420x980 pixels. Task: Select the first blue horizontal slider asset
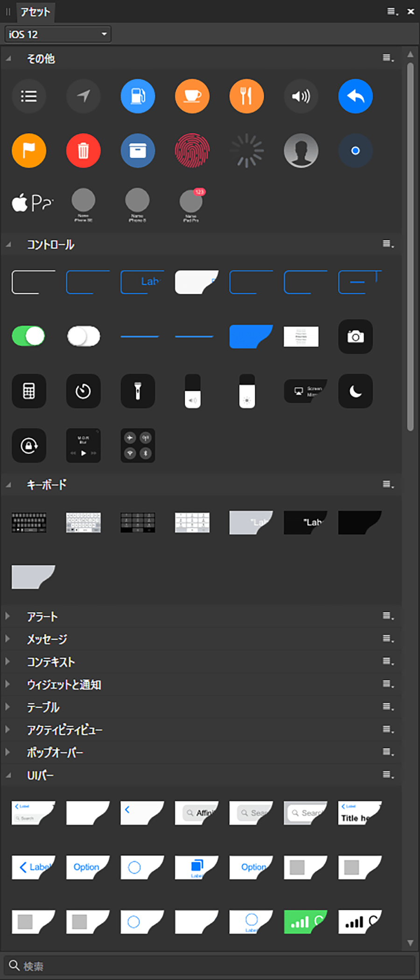pos(140,337)
